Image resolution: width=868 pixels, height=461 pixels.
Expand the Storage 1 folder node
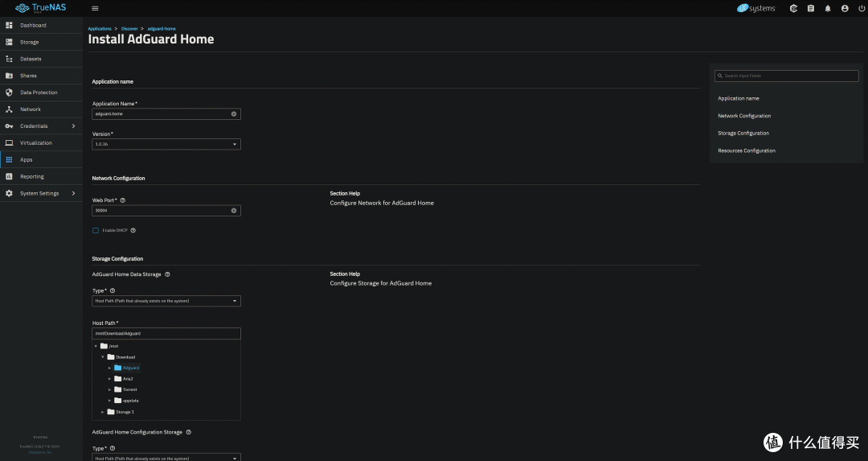[102, 412]
